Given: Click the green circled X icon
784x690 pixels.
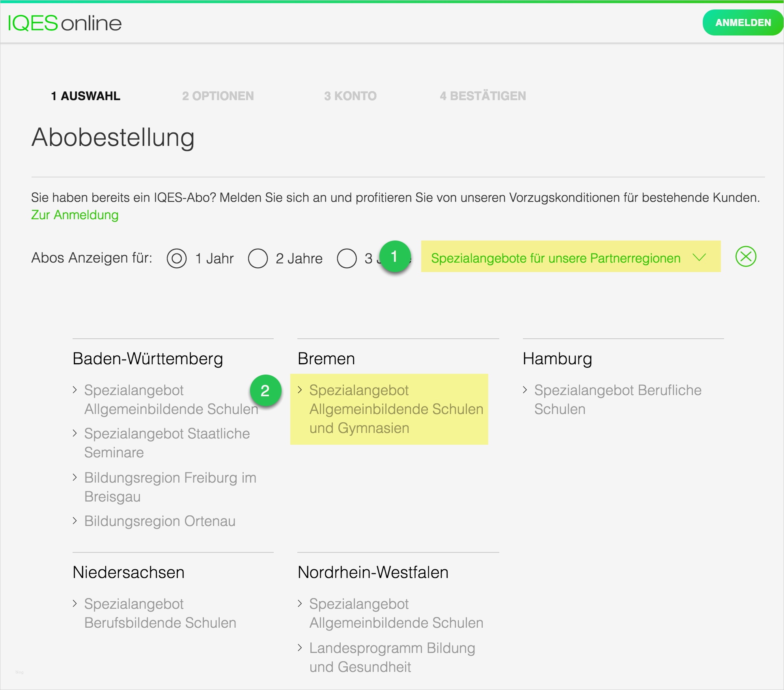Looking at the screenshot, I should point(745,257).
